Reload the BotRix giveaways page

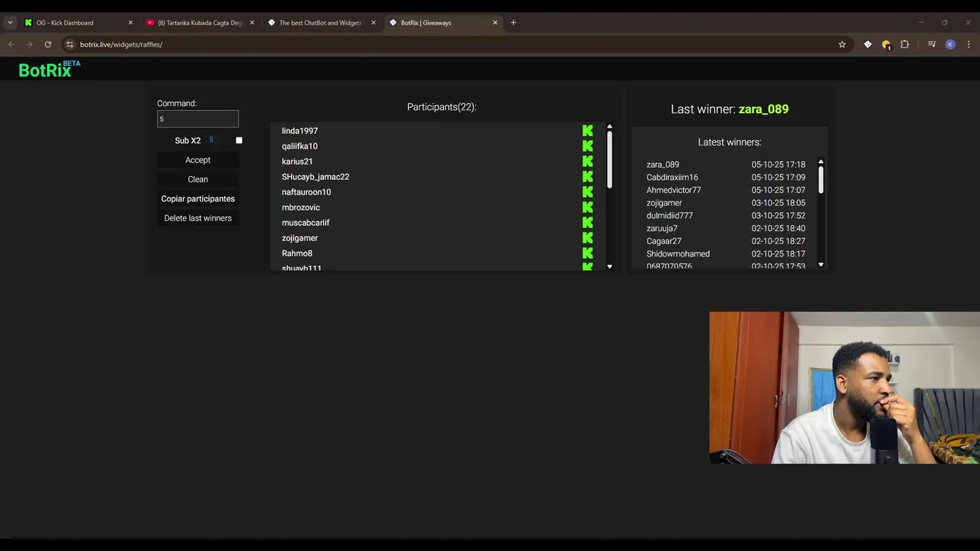[47, 44]
